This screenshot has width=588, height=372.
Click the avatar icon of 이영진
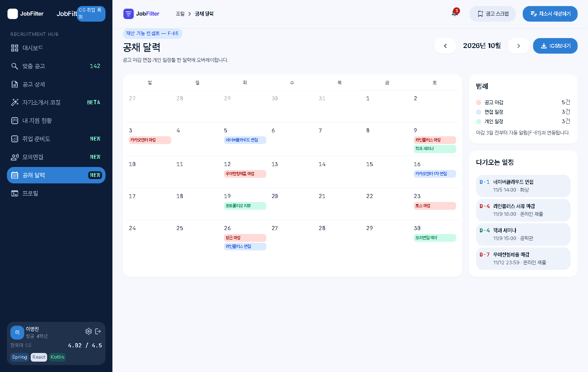pyautogui.click(x=17, y=333)
